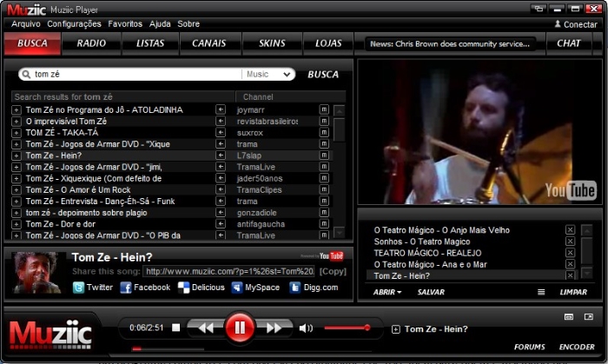Toggle the m button for channel joymarr
This screenshot has width=608, height=364.
click(x=324, y=110)
